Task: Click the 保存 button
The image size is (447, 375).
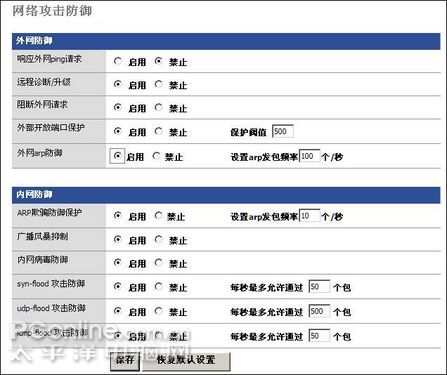Action: 125,361
